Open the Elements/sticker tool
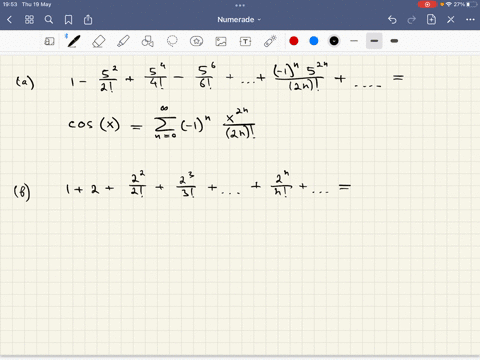Viewport: 480px width, 360px height. pyautogui.click(x=196, y=41)
